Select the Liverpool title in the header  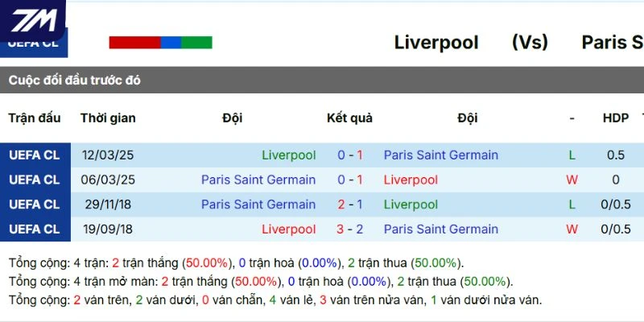[436, 43]
